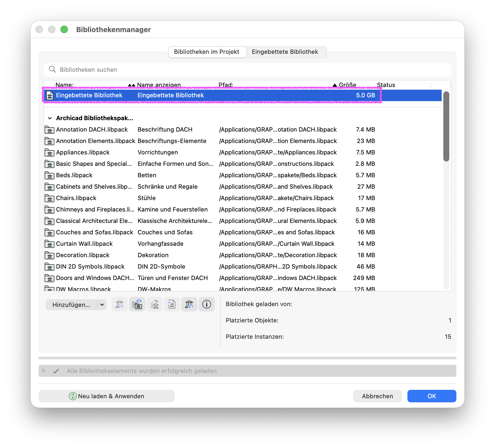Sort by the Pfad column header

(278, 85)
